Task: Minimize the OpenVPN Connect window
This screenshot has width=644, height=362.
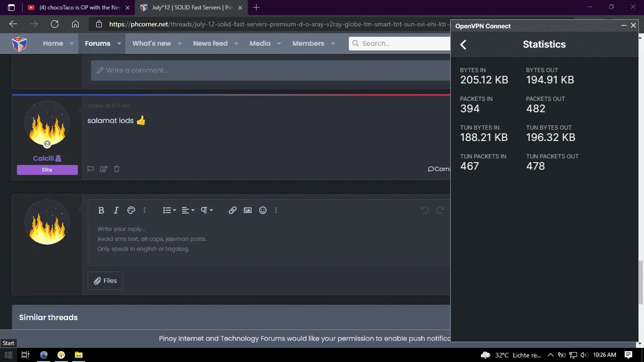Action: coord(624,26)
